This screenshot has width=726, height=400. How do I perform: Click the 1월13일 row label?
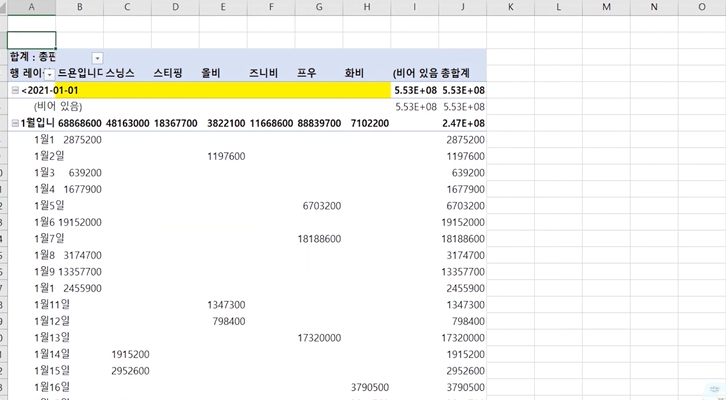pyautogui.click(x=52, y=337)
